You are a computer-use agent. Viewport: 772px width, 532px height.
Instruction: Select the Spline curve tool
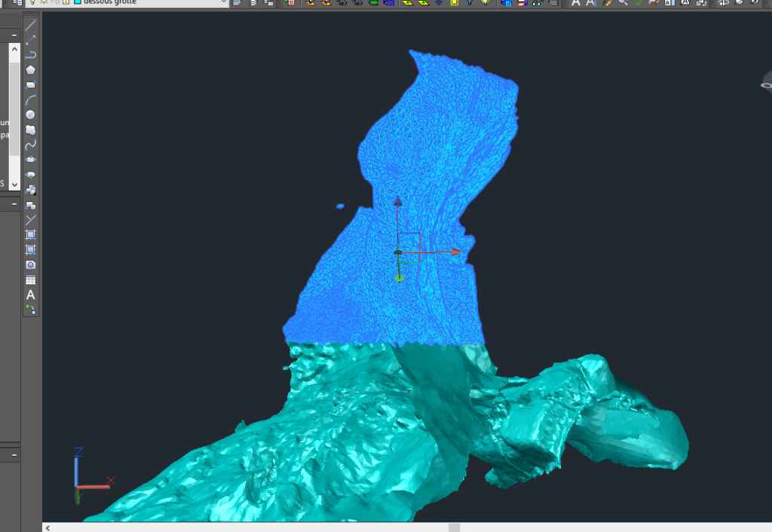click(x=31, y=145)
